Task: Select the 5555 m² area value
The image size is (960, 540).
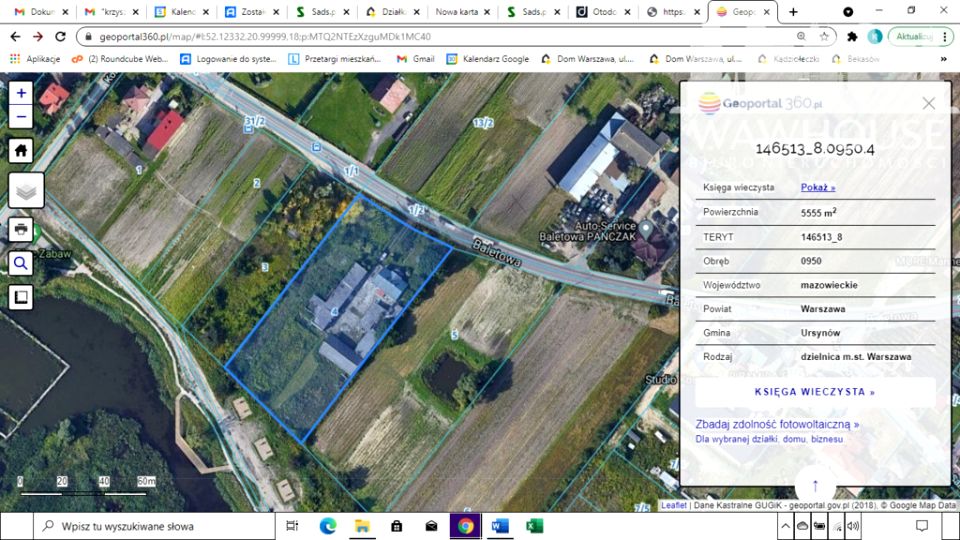Action: click(819, 212)
